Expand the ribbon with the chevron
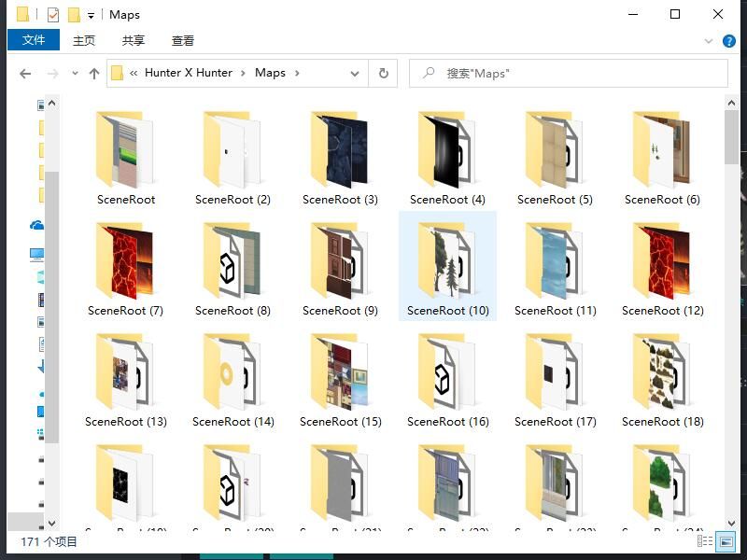The width and height of the screenshot is (747, 560). (709, 41)
